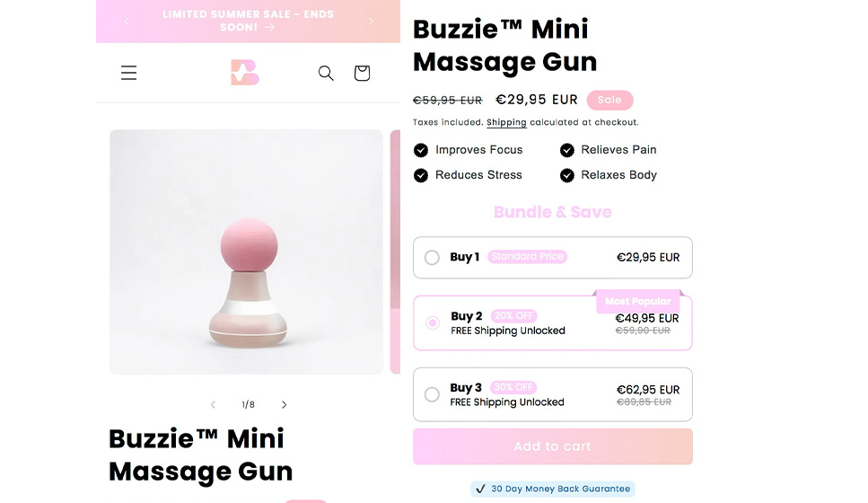Select the Buy 1 radio option
The width and height of the screenshot is (868, 503).
432,257
